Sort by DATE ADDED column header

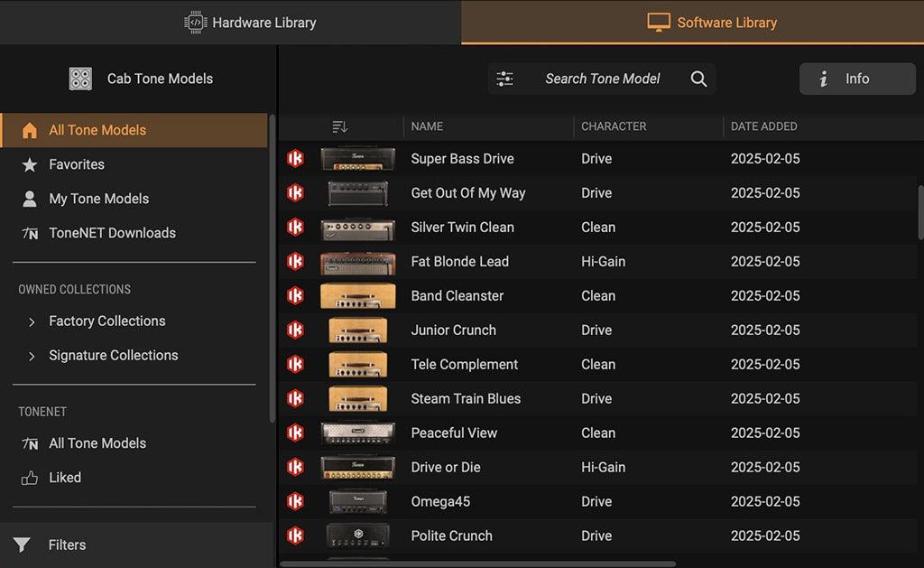click(763, 126)
